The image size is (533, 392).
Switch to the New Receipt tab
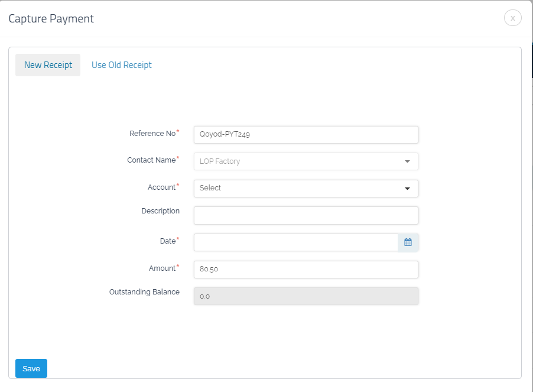tap(48, 65)
